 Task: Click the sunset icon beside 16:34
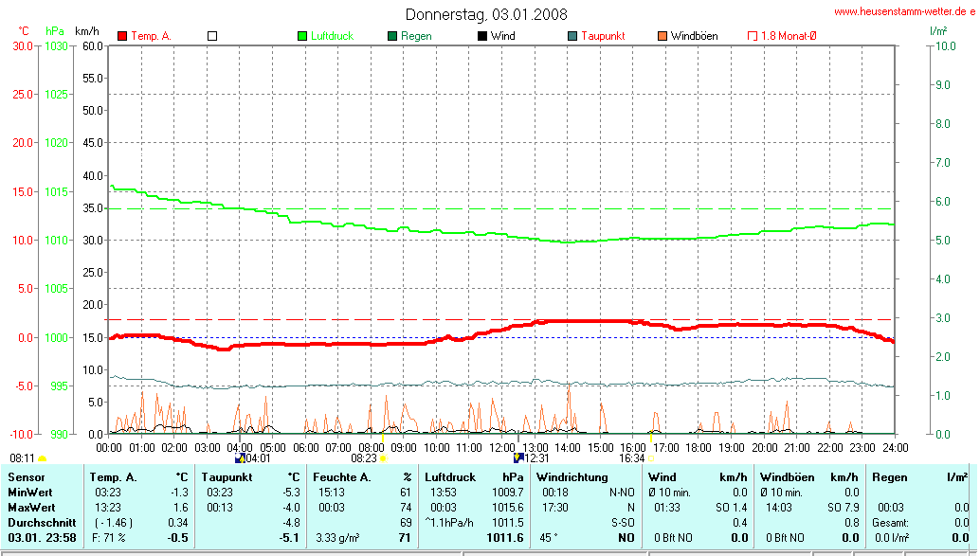click(x=650, y=458)
